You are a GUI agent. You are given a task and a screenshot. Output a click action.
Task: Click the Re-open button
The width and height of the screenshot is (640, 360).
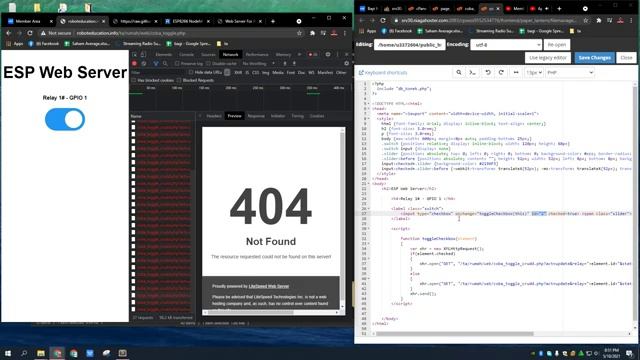click(x=557, y=44)
